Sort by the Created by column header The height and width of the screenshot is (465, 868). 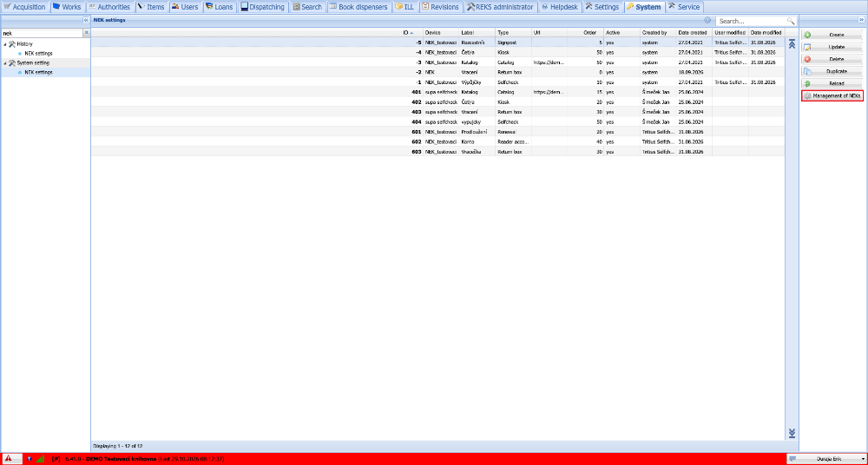658,33
